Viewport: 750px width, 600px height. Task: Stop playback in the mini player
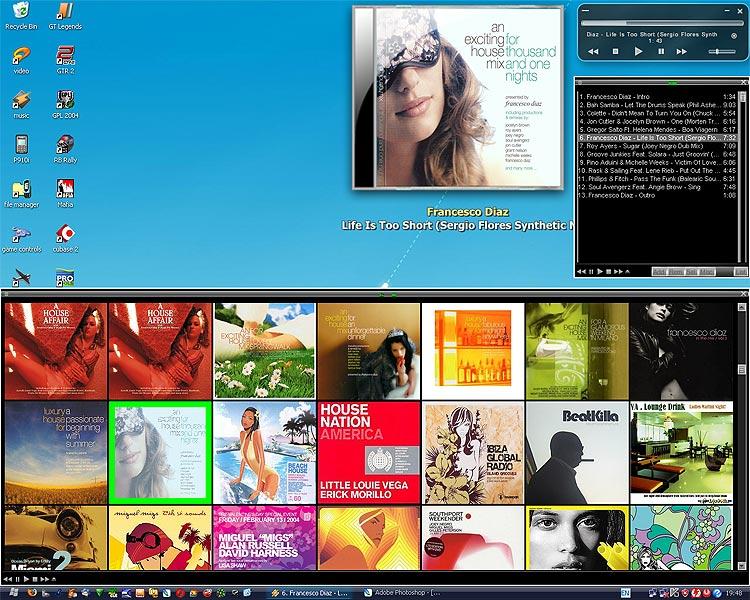click(x=616, y=52)
